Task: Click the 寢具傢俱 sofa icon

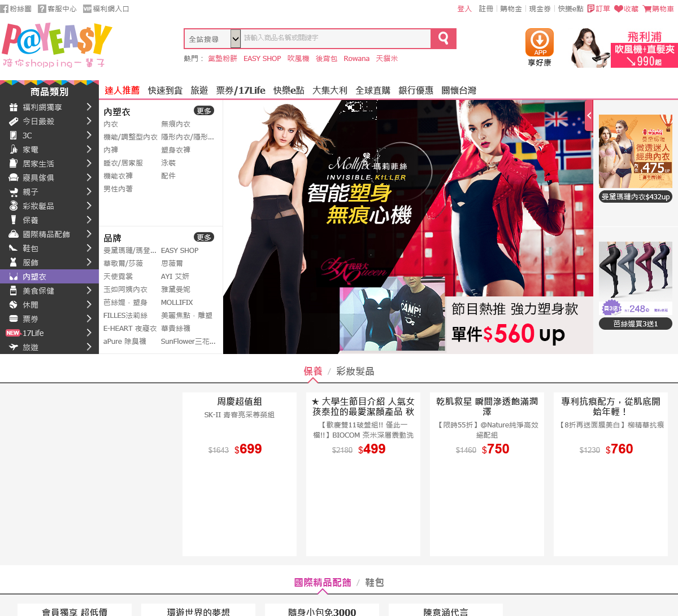Action: point(14,178)
